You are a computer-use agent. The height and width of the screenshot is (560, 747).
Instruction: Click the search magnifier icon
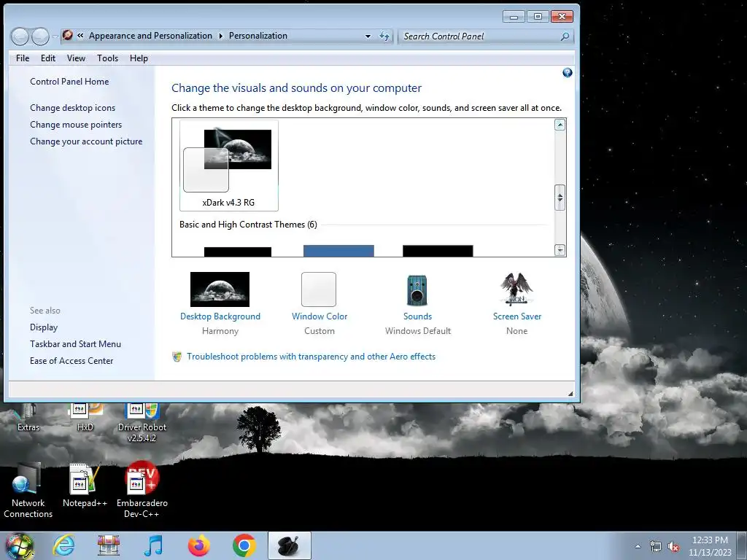point(565,36)
